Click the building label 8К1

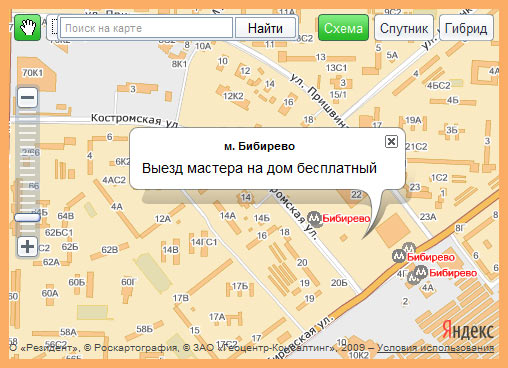tap(179, 64)
